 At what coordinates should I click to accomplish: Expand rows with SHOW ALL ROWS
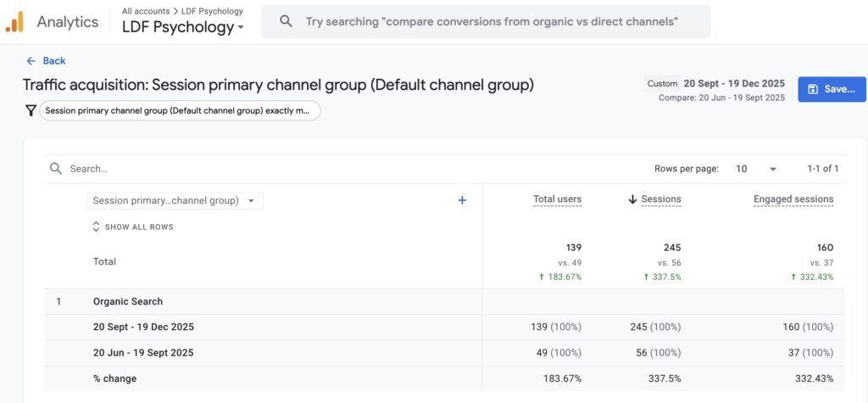click(133, 227)
